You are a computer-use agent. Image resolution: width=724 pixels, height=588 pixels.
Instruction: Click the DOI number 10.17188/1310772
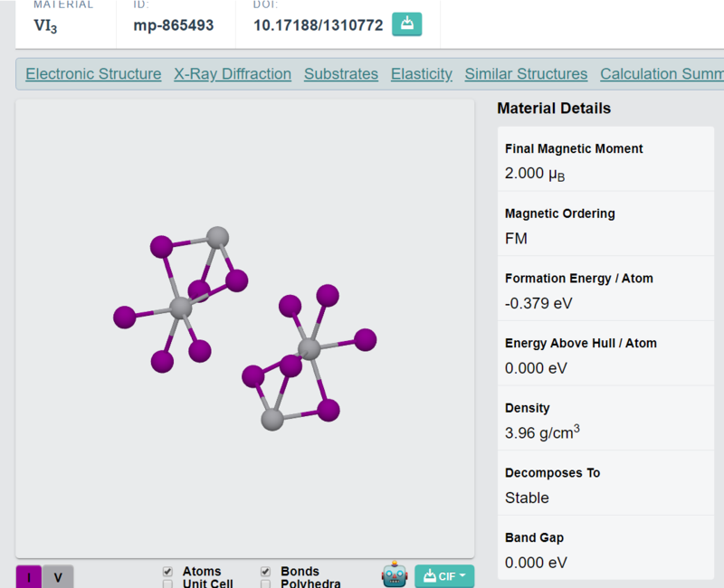pyautogui.click(x=319, y=25)
